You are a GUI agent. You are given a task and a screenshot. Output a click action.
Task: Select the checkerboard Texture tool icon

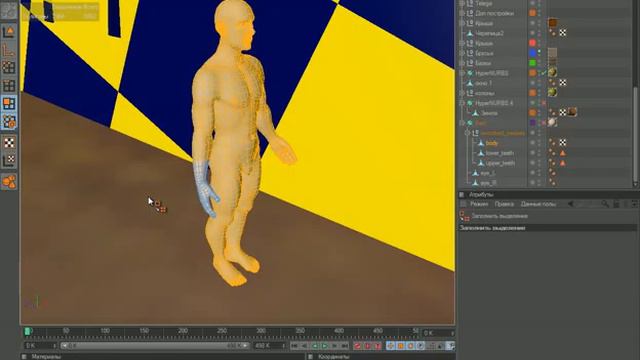tap(9, 142)
